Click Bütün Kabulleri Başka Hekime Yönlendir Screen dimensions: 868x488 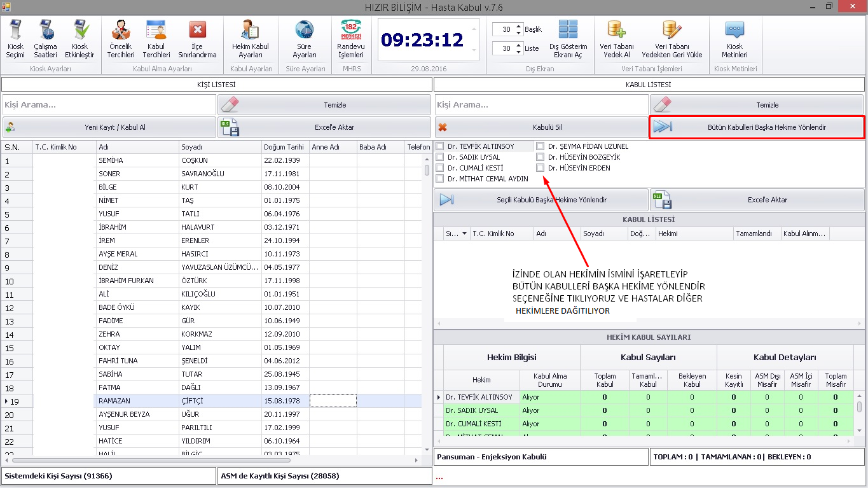(757, 127)
